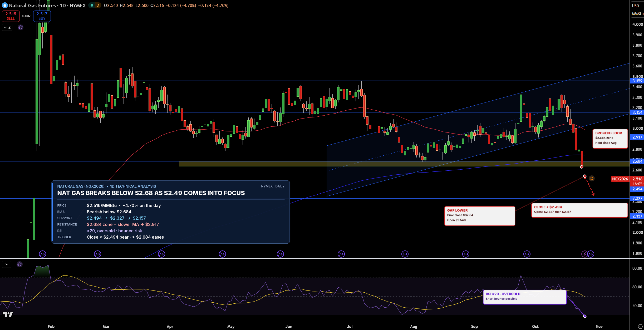Open symbol search via Natural Gas Futures title
Image resolution: width=644 pixels, height=330 pixels.
(x=47, y=5)
